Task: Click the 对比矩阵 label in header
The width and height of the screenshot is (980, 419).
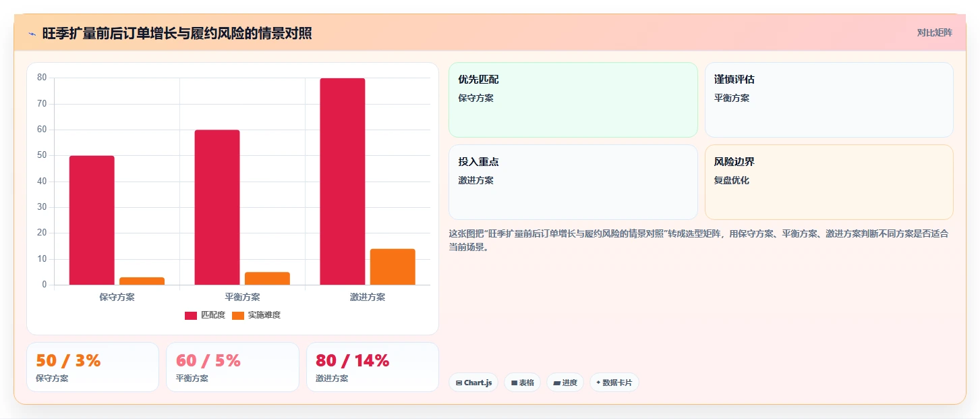Action: 934,33
